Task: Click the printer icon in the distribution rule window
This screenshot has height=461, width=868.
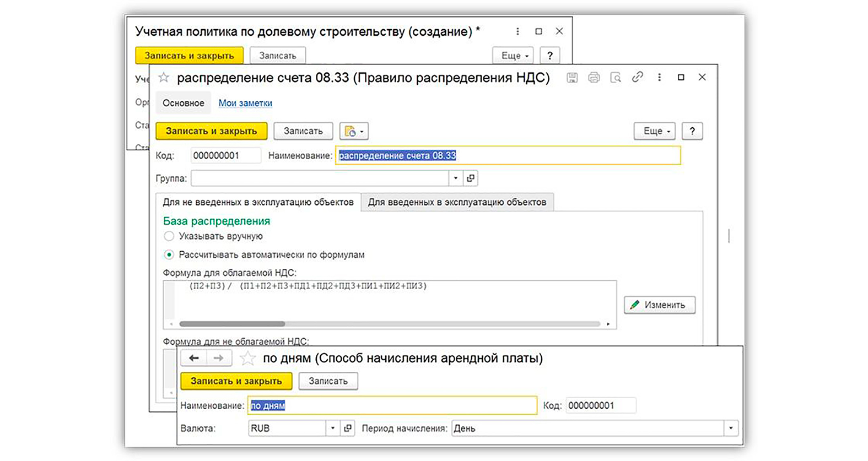Action: (x=594, y=78)
